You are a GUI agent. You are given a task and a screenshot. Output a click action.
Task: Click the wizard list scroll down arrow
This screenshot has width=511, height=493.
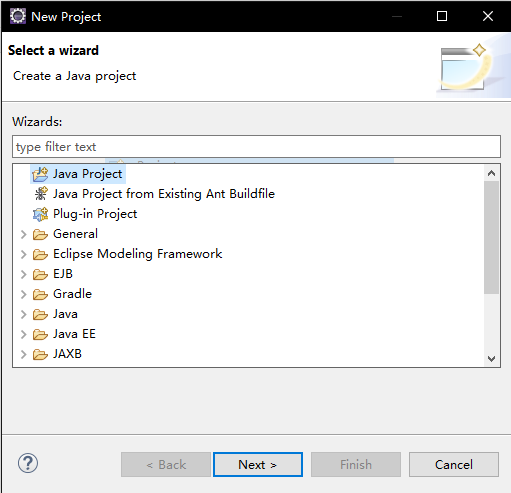(491, 359)
